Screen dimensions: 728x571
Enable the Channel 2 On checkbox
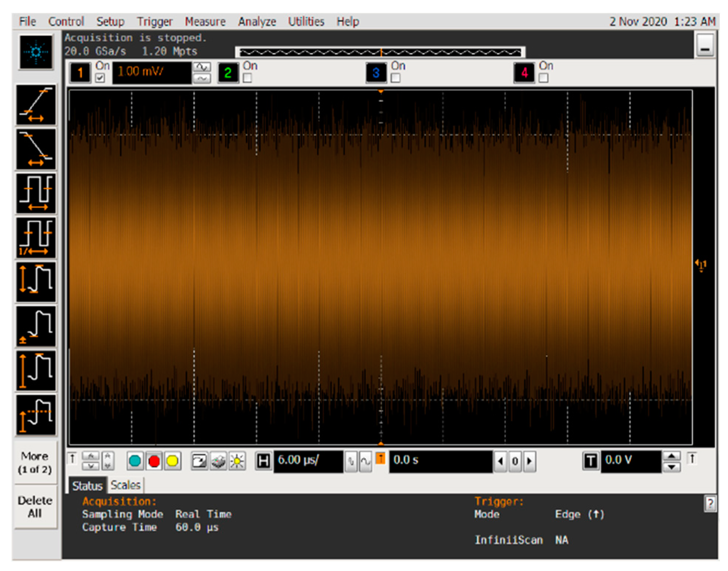pos(247,78)
